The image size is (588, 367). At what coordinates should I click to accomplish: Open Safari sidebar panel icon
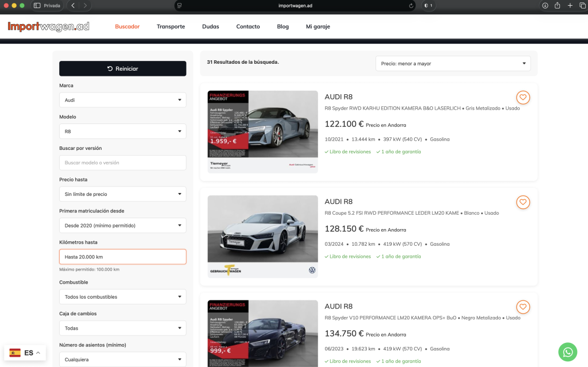(37, 5)
